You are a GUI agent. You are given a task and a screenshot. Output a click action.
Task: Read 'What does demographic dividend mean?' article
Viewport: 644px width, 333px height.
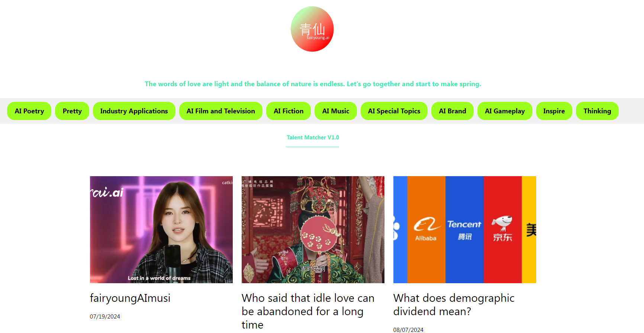pyautogui.click(x=454, y=305)
